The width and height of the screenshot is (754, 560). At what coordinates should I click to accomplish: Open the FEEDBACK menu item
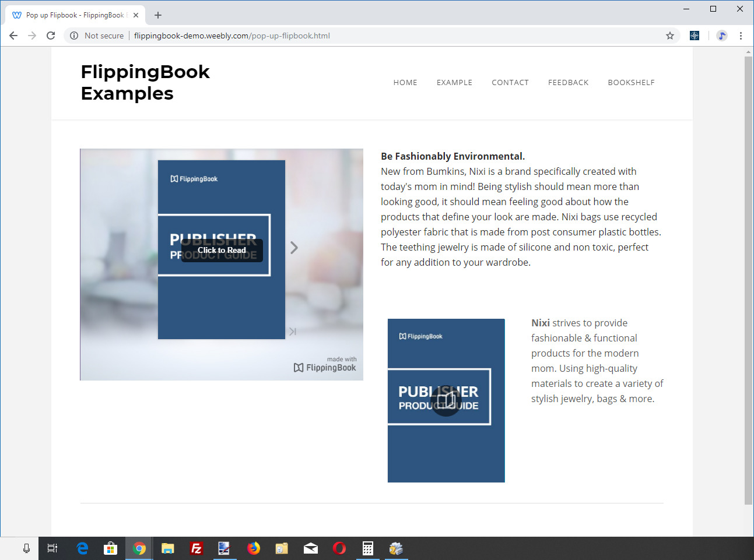pos(569,83)
